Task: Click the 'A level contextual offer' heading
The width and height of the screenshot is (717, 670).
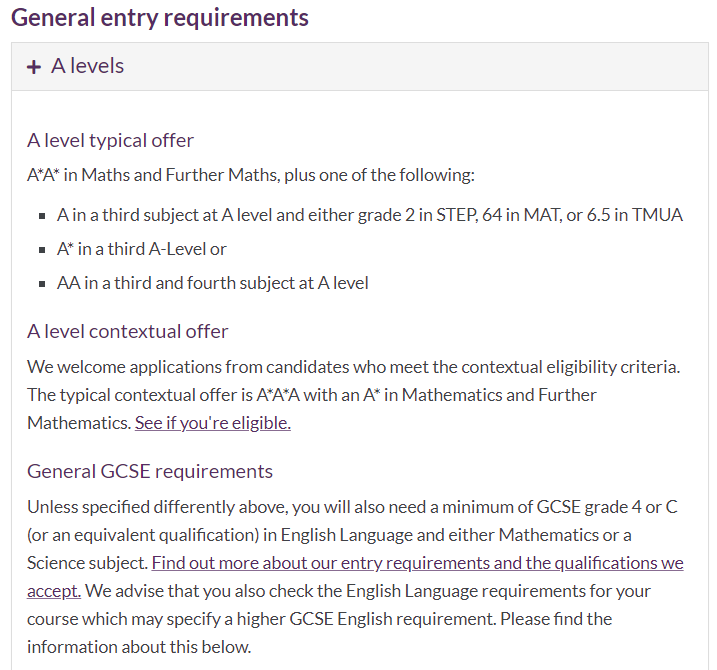Action: click(128, 331)
